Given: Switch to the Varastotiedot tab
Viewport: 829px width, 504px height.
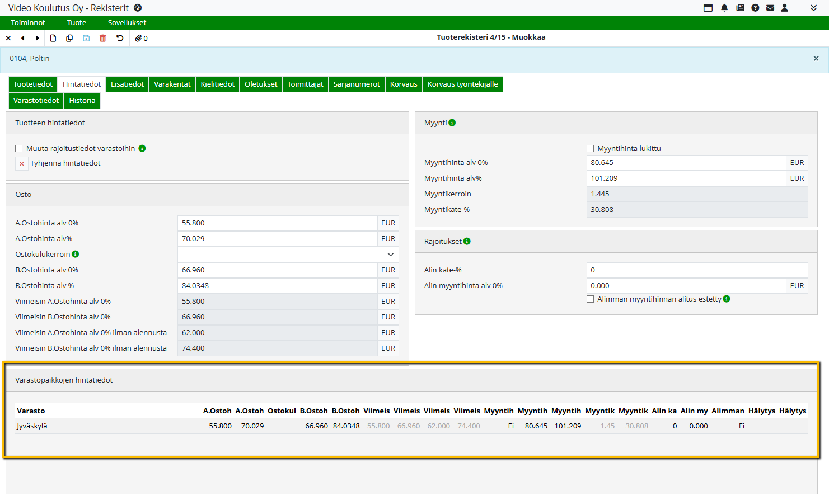Looking at the screenshot, I should [x=36, y=101].
